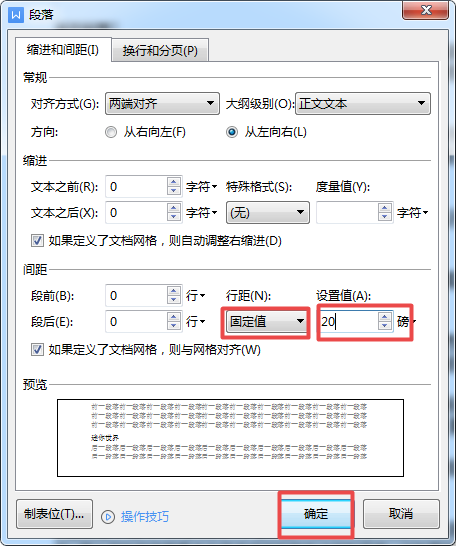The image size is (456, 546).
Task: Open 度量值 unit dropdown 字符
Action: (x=412, y=213)
